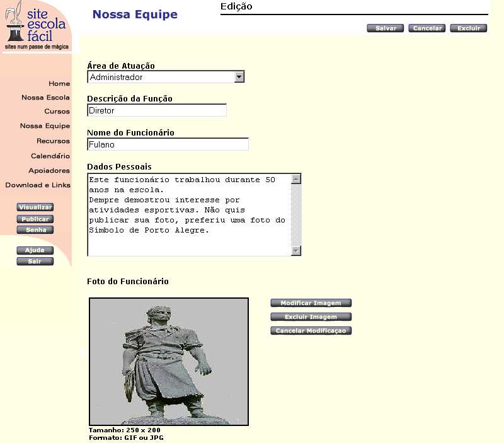The height and width of the screenshot is (443, 504).
Task: Open Cursos menu item
Action: [57, 112]
